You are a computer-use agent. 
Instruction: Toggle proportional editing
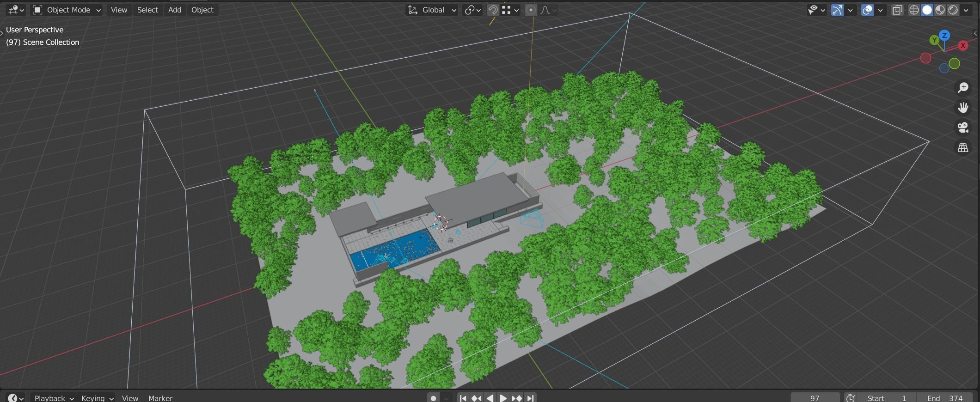click(531, 10)
